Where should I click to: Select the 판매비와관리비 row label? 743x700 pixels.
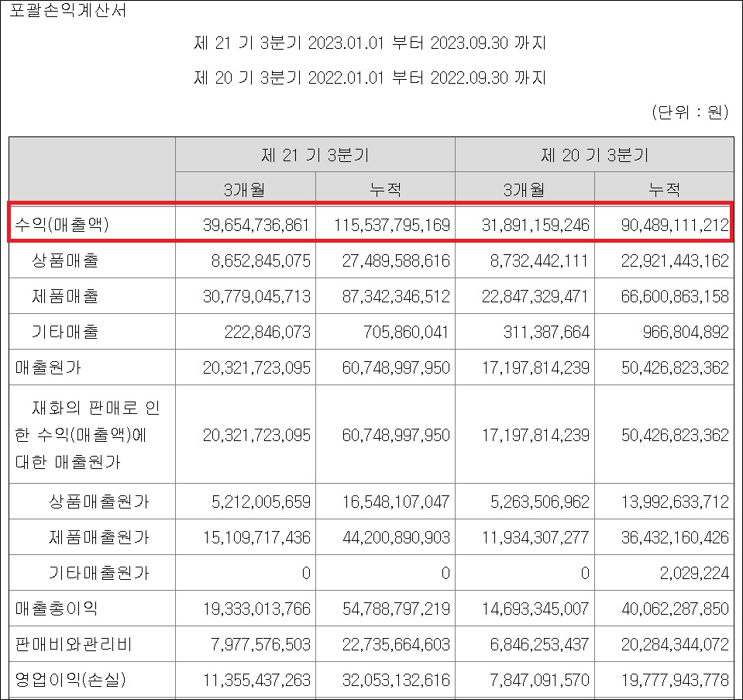[x=74, y=644]
